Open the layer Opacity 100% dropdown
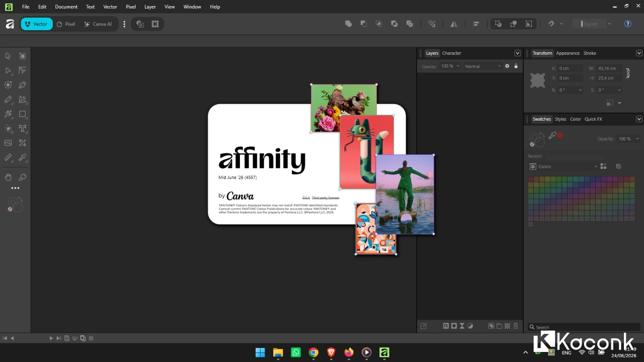 [450, 66]
